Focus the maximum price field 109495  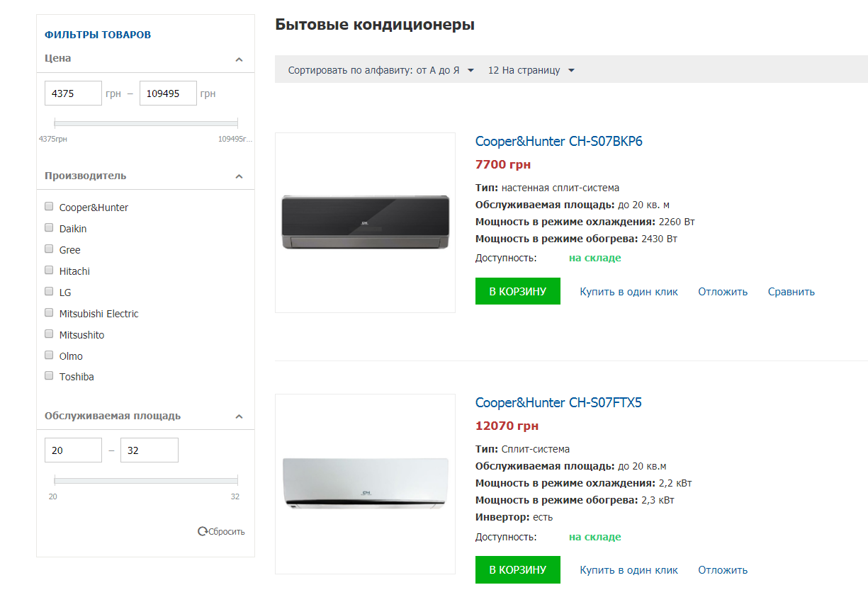click(168, 93)
